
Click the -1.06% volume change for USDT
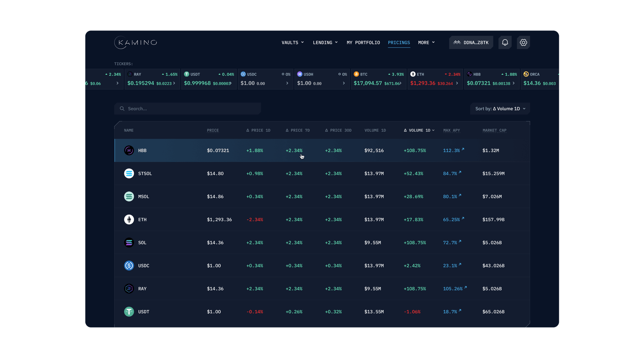coord(412,312)
